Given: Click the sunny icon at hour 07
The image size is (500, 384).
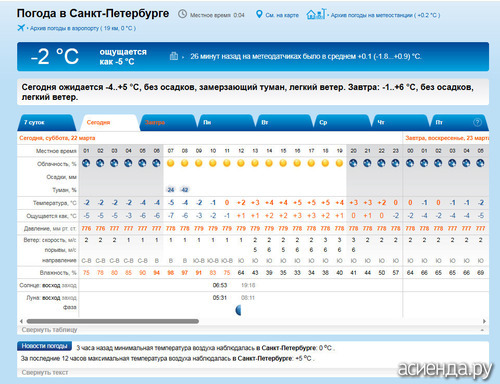Looking at the screenshot, I should pyautogui.click(x=171, y=163).
